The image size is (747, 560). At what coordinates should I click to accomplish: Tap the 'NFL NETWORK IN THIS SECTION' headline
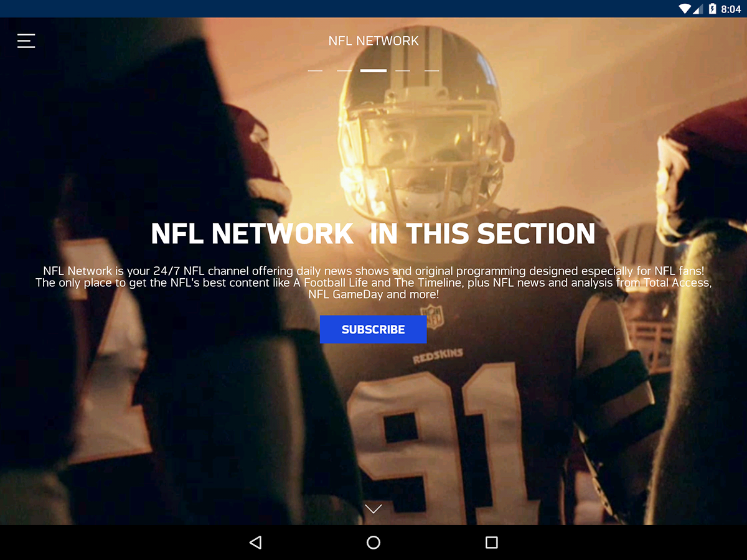click(374, 233)
